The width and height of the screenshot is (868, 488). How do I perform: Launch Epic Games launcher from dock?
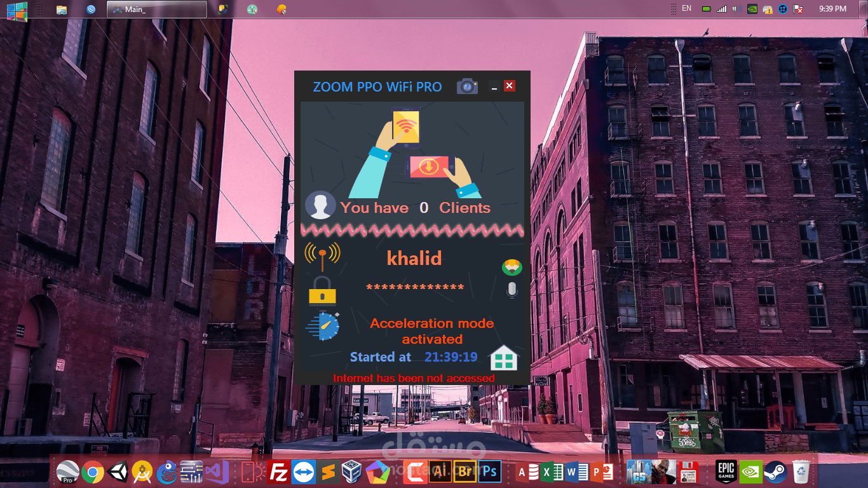726,472
